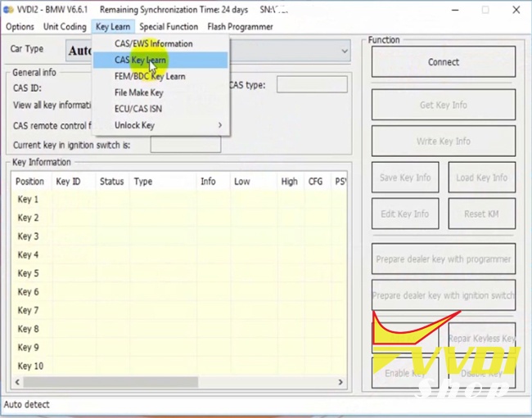Screen dimensions: 532x418
Task: Click the Save Key Info button
Action: tap(405, 178)
